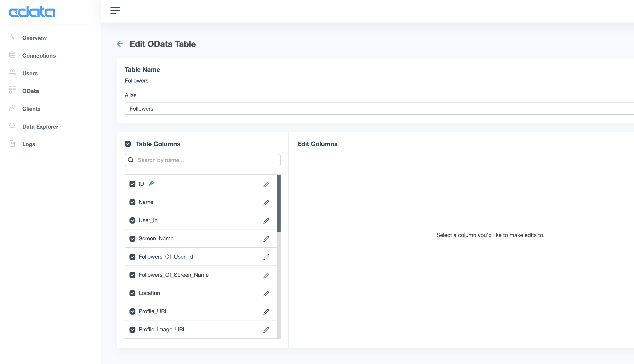
Task: Click the back arrow beside Edit OData Table
Action: tap(120, 44)
